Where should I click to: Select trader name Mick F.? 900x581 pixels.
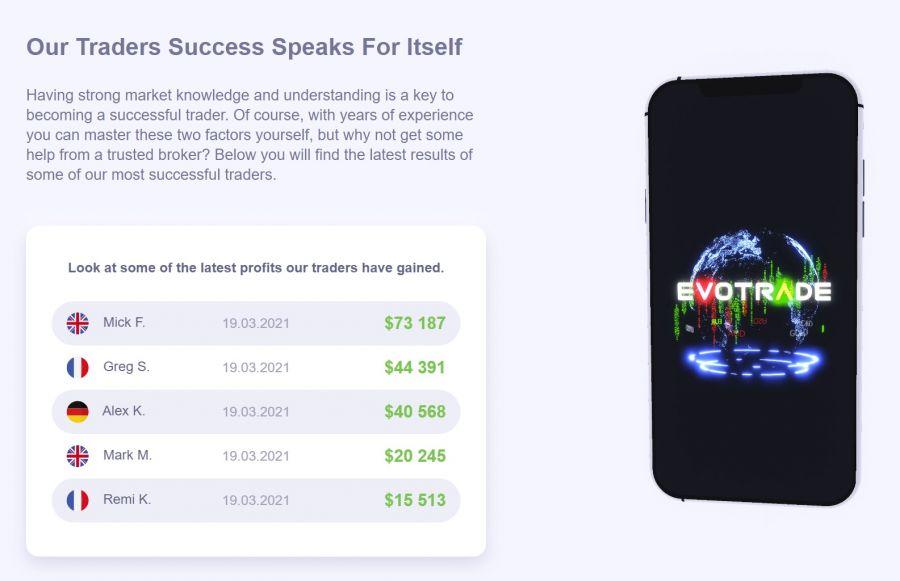click(124, 322)
